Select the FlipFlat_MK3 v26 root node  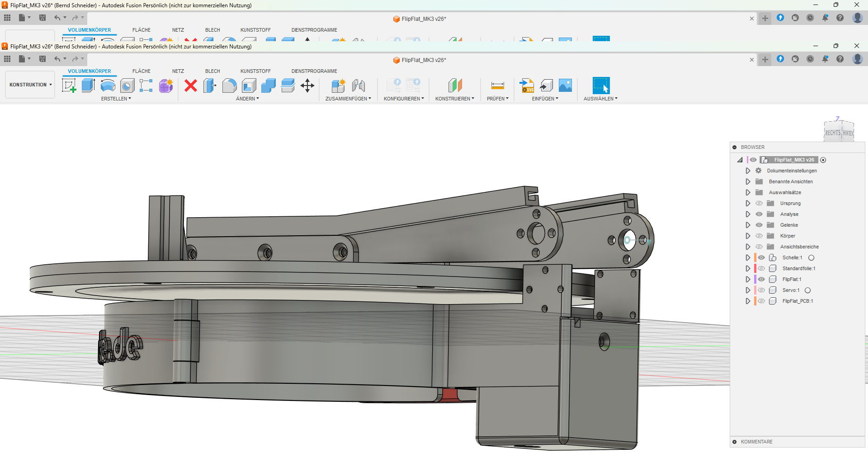(793, 160)
